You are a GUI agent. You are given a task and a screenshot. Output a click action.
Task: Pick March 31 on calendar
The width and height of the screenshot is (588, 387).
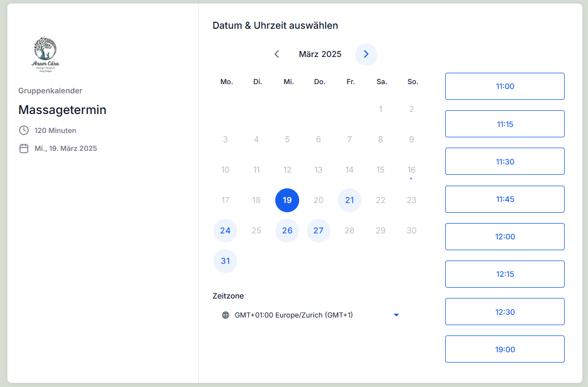(225, 261)
